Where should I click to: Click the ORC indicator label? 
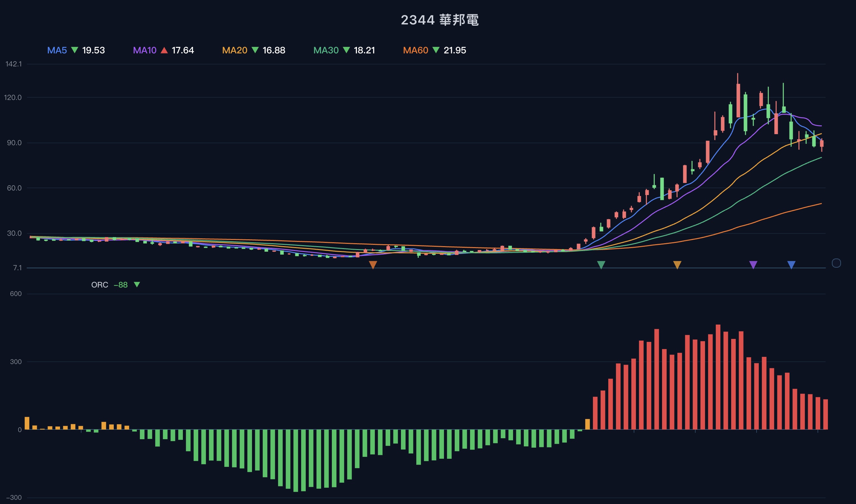click(x=100, y=285)
